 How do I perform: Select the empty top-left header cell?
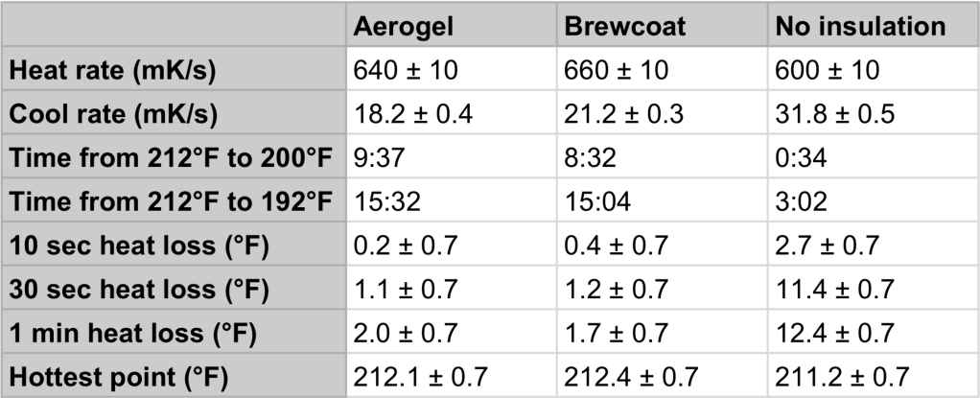(174, 26)
